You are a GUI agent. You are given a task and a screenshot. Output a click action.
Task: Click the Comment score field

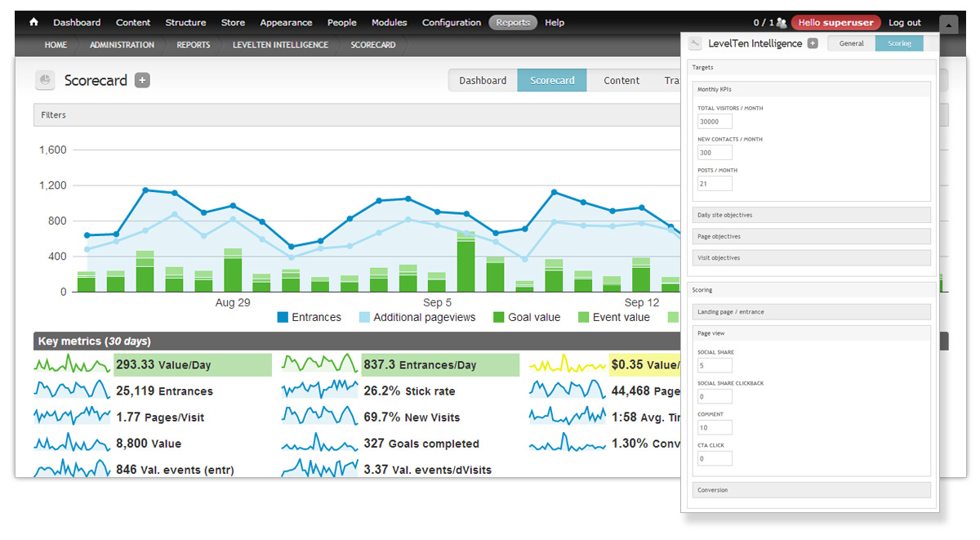click(715, 427)
